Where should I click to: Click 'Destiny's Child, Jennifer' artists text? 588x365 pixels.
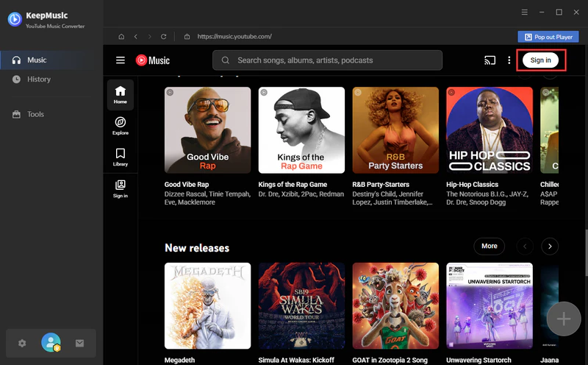point(388,194)
